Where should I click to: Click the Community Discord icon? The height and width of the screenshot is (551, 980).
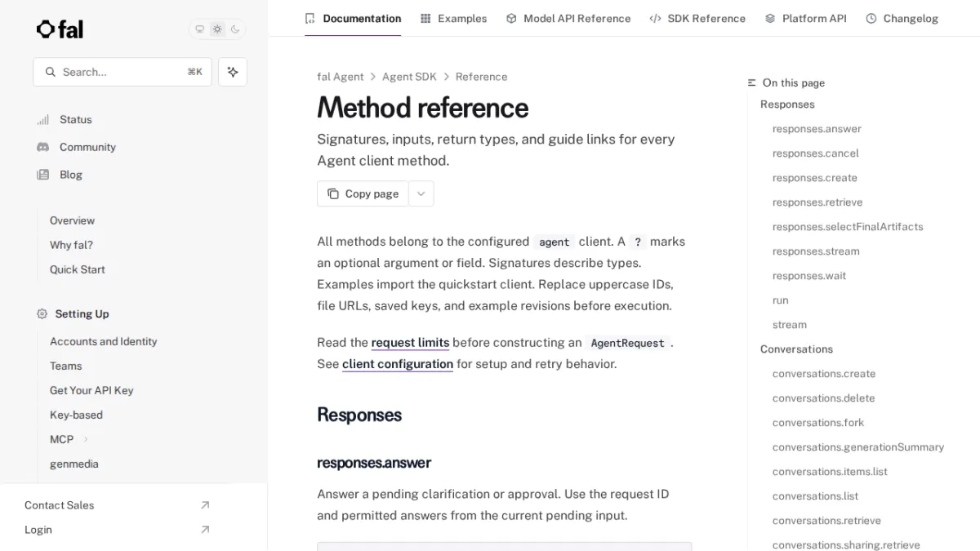[x=42, y=147]
